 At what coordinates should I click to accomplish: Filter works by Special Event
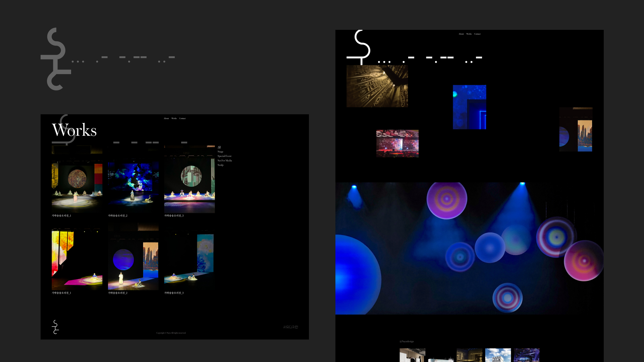pos(224,156)
